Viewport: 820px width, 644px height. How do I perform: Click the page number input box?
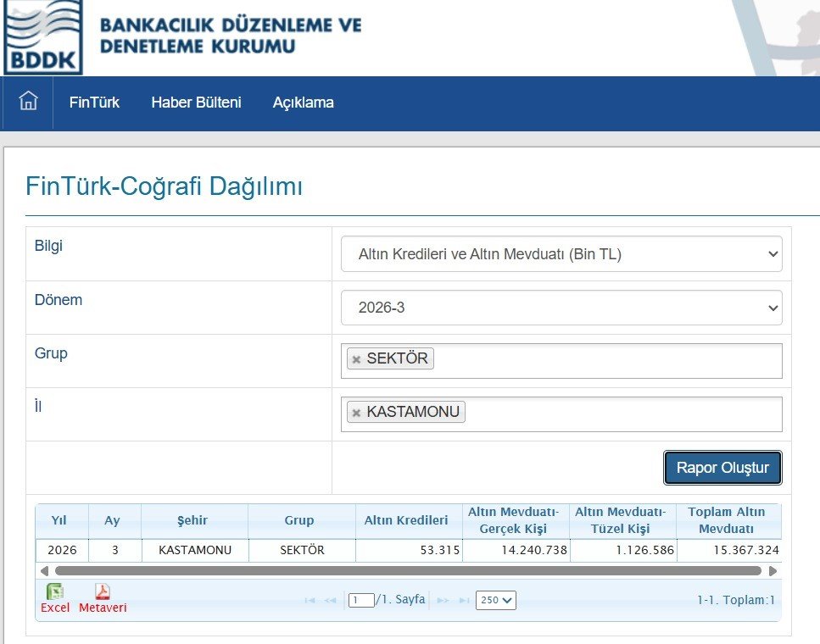pyautogui.click(x=361, y=600)
